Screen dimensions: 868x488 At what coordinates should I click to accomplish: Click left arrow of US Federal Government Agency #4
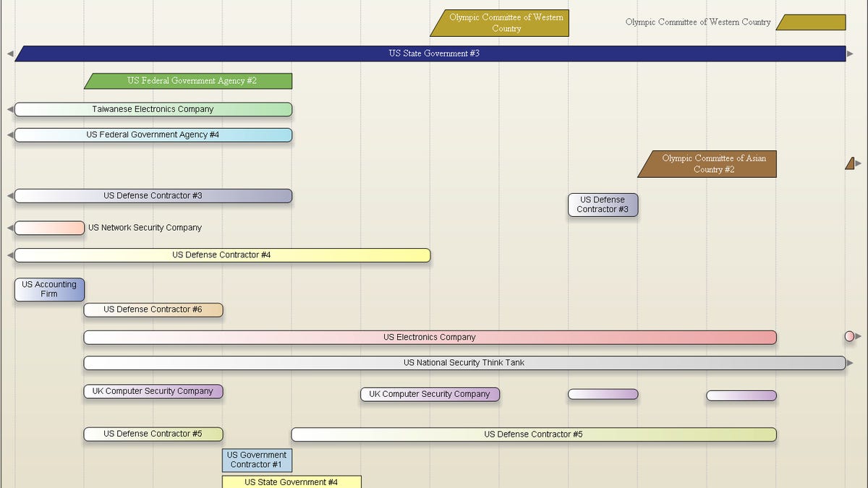(x=10, y=134)
